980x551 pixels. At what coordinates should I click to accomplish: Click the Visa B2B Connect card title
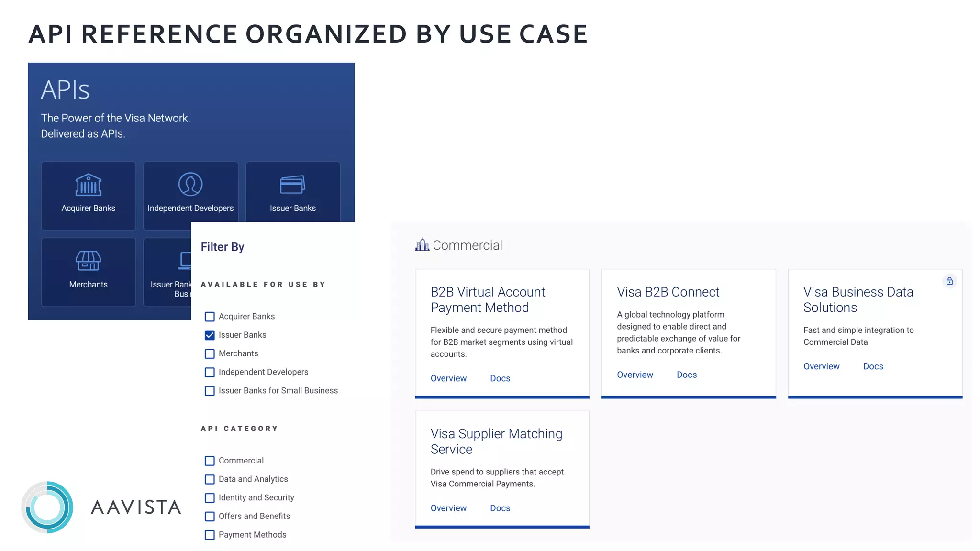668,292
